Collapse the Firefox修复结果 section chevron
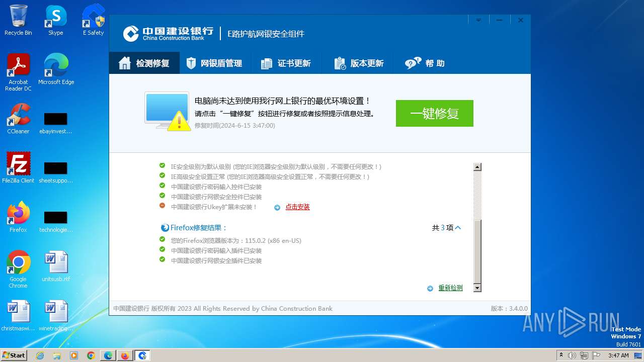Viewport: 644px width, 362px height. point(458,228)
